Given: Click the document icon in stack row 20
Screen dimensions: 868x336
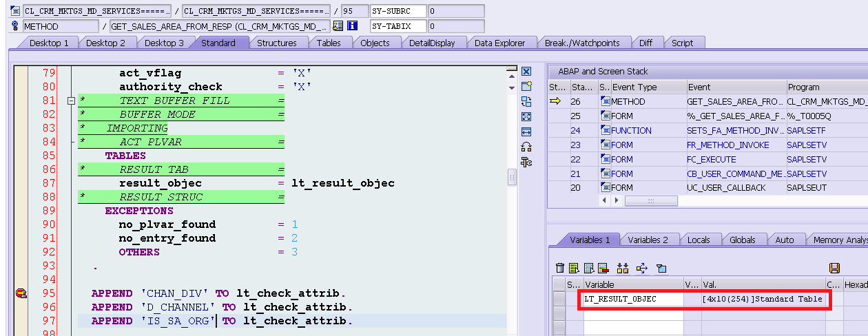Looking at the screenshot, I should (606, 187).
